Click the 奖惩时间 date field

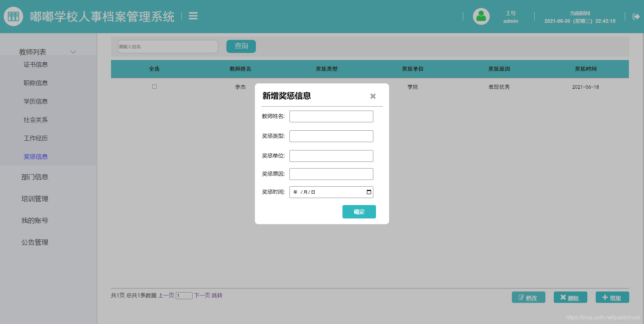(331, 192)
